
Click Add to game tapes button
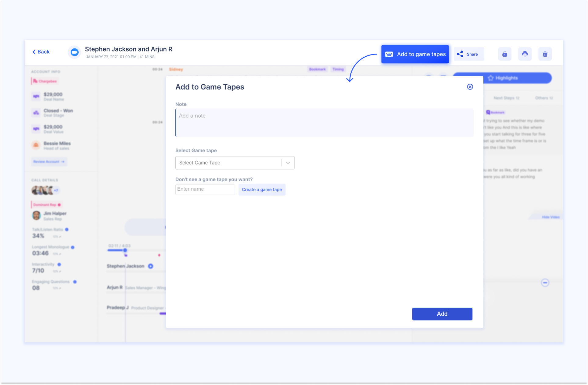click(415, 54)
